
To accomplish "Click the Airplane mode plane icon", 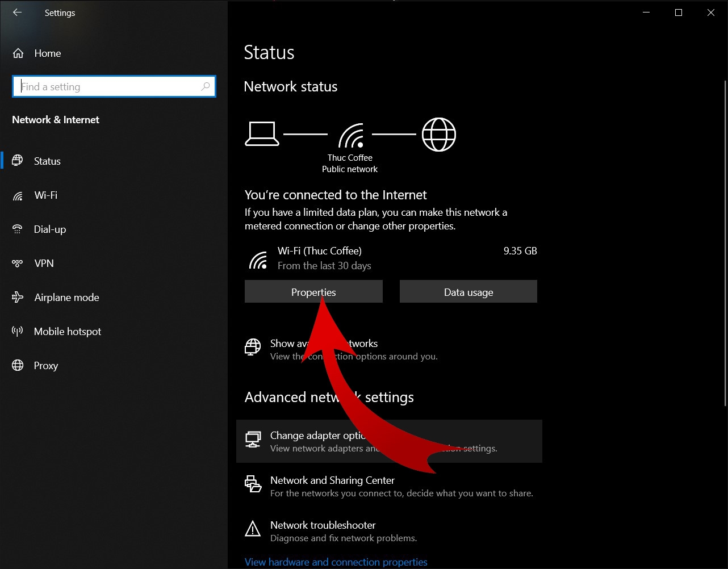I will coord(18,297).
